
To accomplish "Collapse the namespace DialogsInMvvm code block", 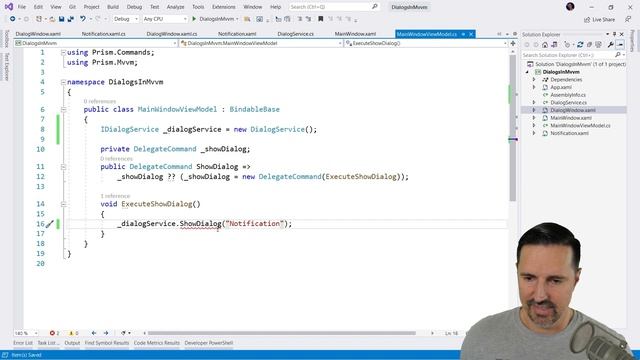I will click(x=63, y=82).
